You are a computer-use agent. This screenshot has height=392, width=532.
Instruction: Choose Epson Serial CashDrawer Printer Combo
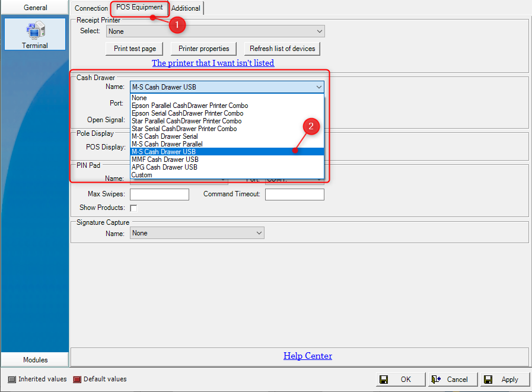coord(227,113)
